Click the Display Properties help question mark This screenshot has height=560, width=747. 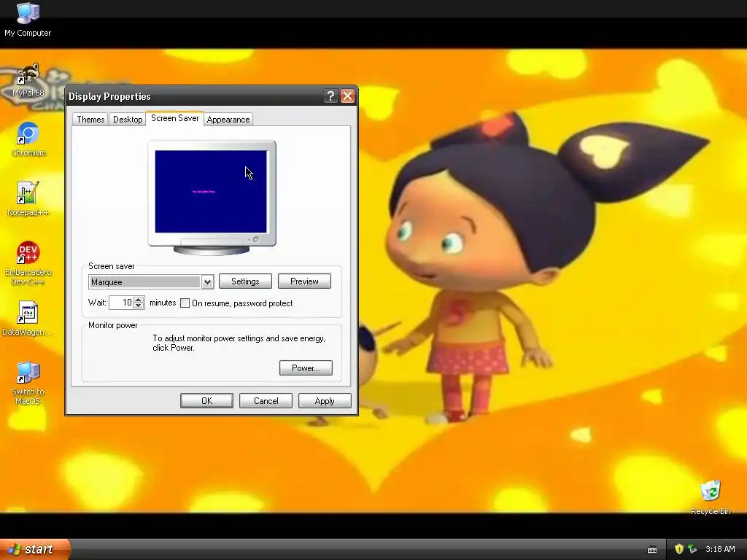330,96
